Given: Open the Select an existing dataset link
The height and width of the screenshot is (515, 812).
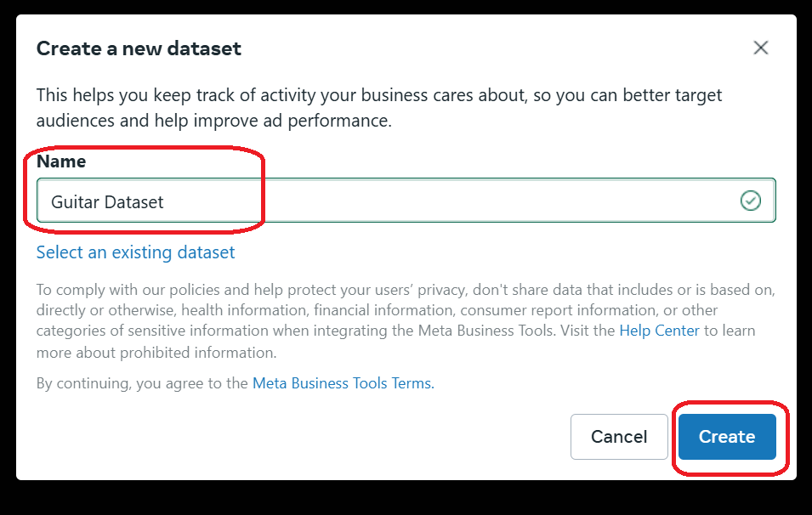Looking at the screenshot, I should pos(135,252).
